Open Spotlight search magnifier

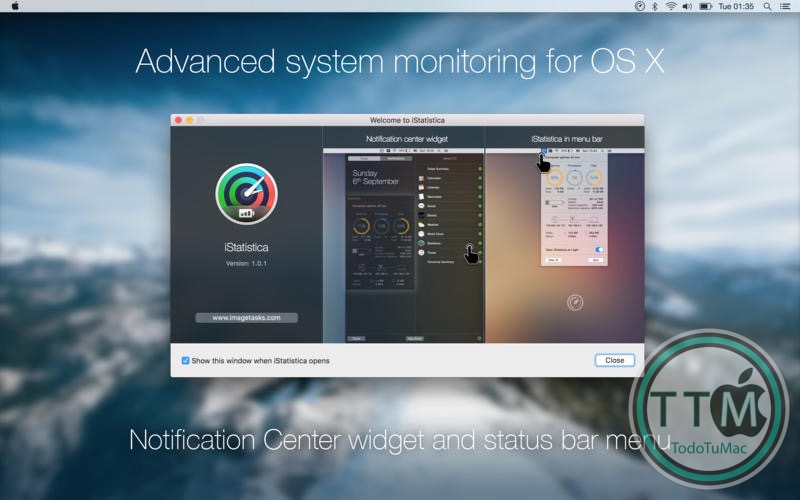tap(767, 6)
